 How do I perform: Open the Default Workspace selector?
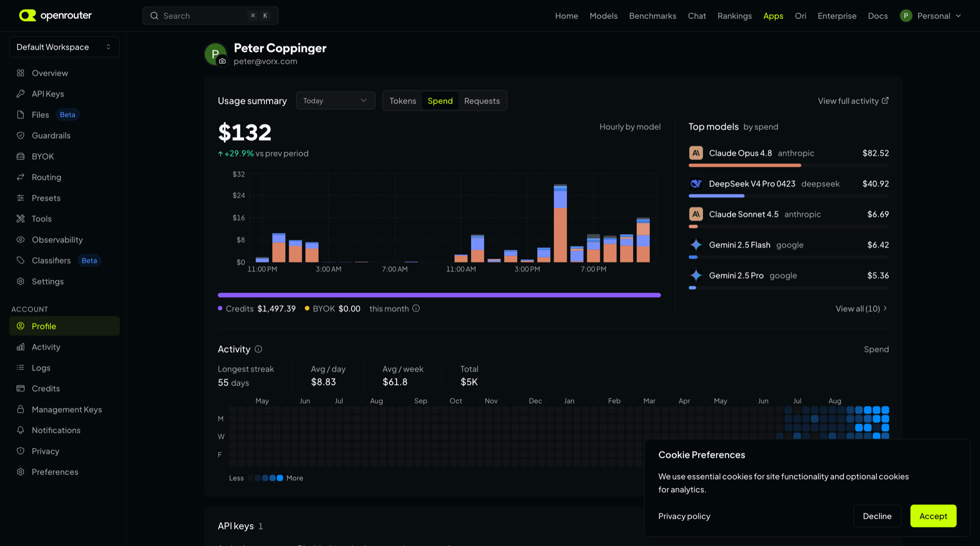pyautogui.click(x=64, y=47)
